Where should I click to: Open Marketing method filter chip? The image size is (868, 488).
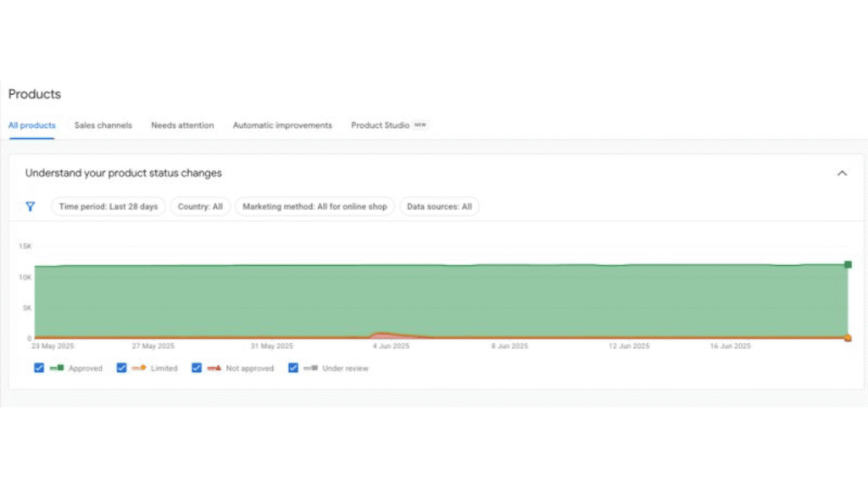pos(314,207)
